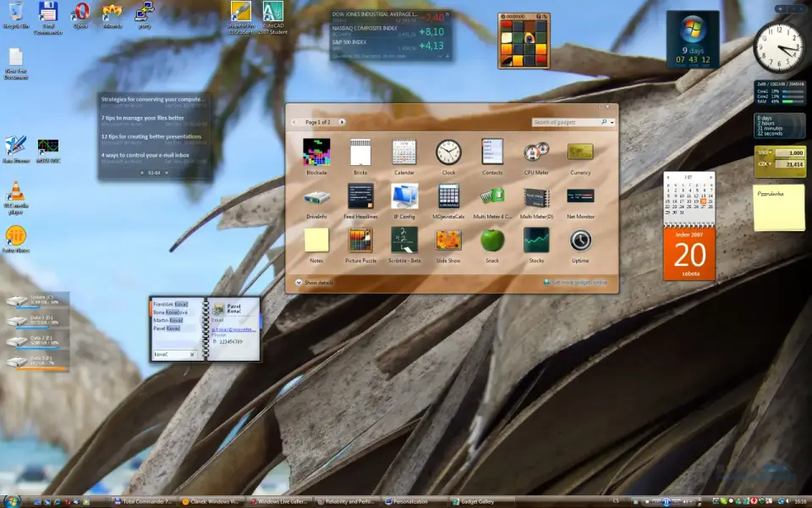Go to next page of gadgets
The width and height of the screenshot is (812, 508).
[342, 122]
